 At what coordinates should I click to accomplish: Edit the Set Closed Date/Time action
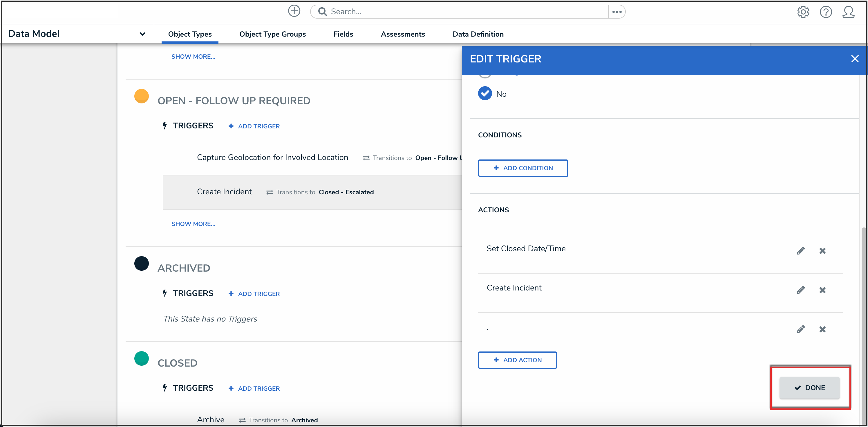tap(801, 251)
